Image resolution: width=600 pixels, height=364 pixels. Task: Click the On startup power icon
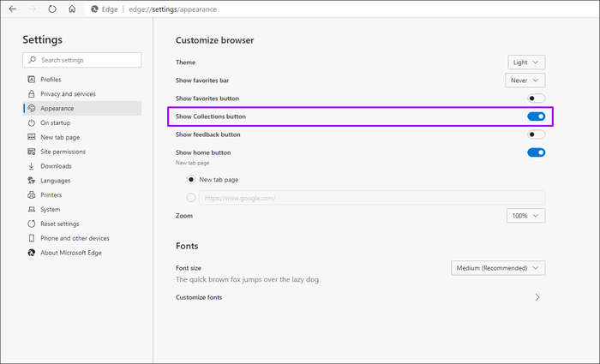32,122
